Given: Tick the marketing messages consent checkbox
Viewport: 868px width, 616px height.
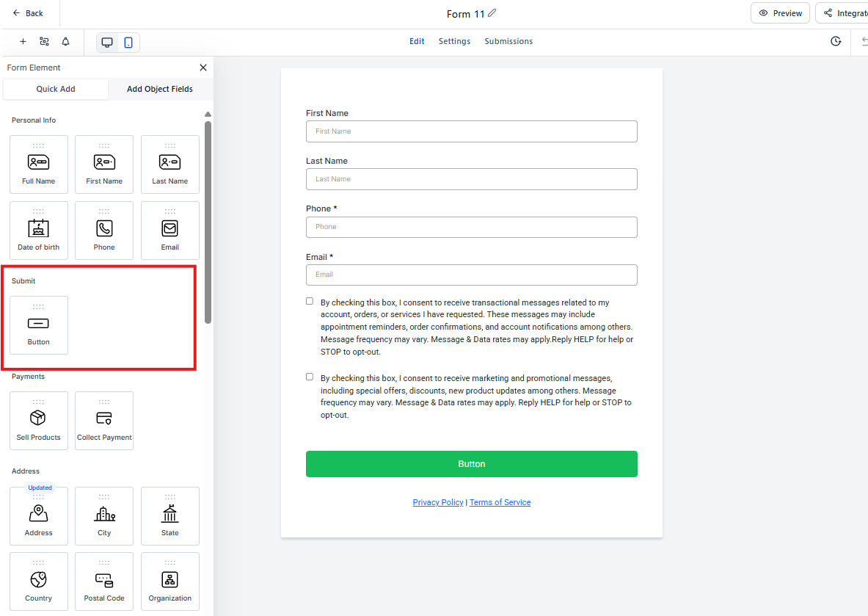Looking at the screenshot, I should pyautogui.click(x=310, y=377).
